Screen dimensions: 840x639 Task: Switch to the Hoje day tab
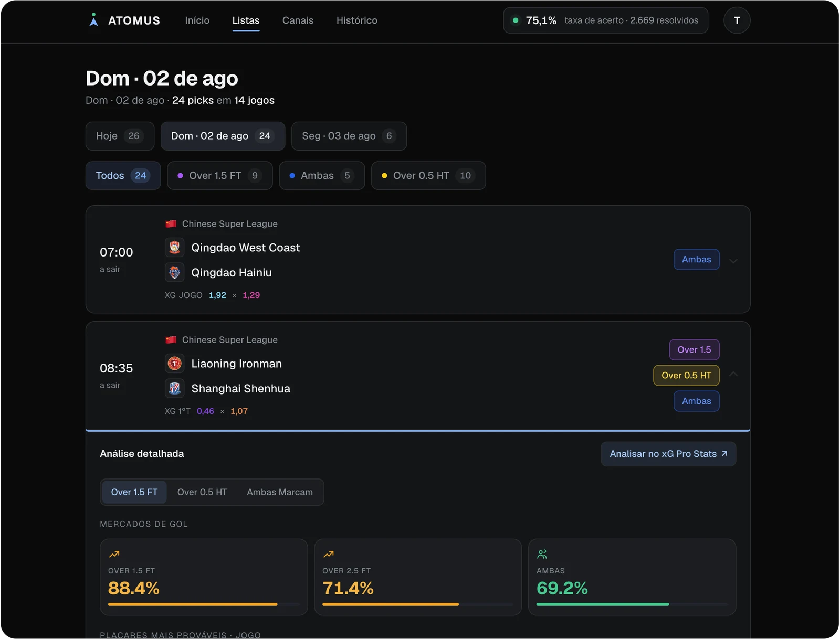pyautogui.click(x=120, y=136)
